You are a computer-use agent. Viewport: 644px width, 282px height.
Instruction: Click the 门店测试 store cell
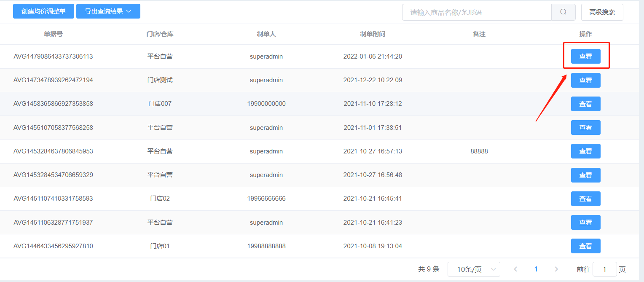pyautogui.click(x=160, y=80)
